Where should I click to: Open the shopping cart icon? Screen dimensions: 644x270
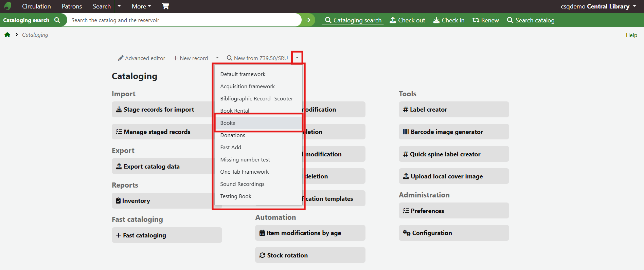tap(165, 6)
